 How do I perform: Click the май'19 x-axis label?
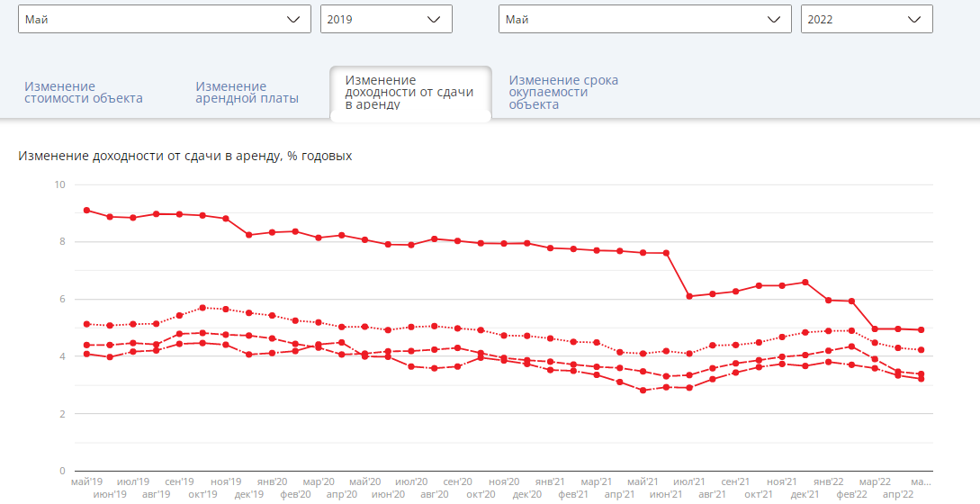pos(86,481)
